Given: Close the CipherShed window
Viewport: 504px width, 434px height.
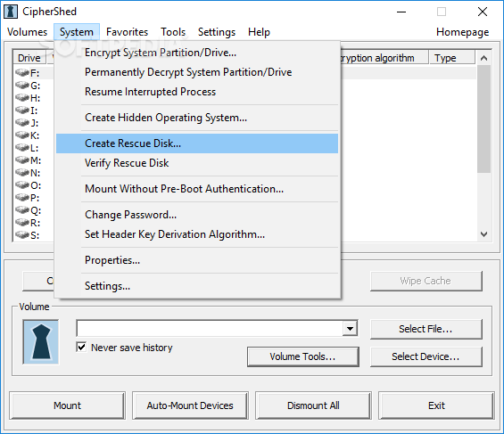Looking at the screenshot, I should [483, 12].
